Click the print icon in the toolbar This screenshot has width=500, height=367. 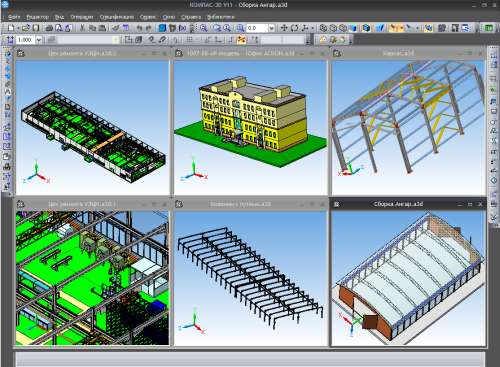pyautogui.click(x=49, y=28)
